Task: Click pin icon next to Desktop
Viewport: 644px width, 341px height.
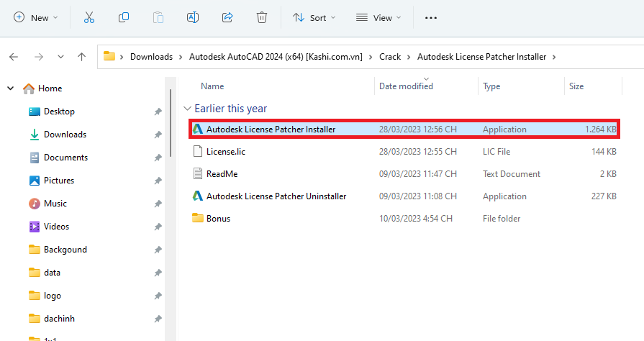Action: (x=158, y=112)
